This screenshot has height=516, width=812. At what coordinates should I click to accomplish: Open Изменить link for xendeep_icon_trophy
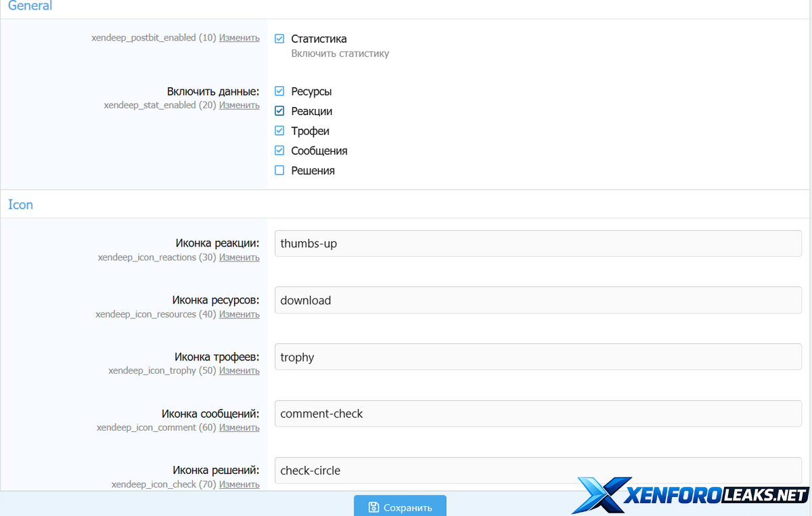[239, 370]
